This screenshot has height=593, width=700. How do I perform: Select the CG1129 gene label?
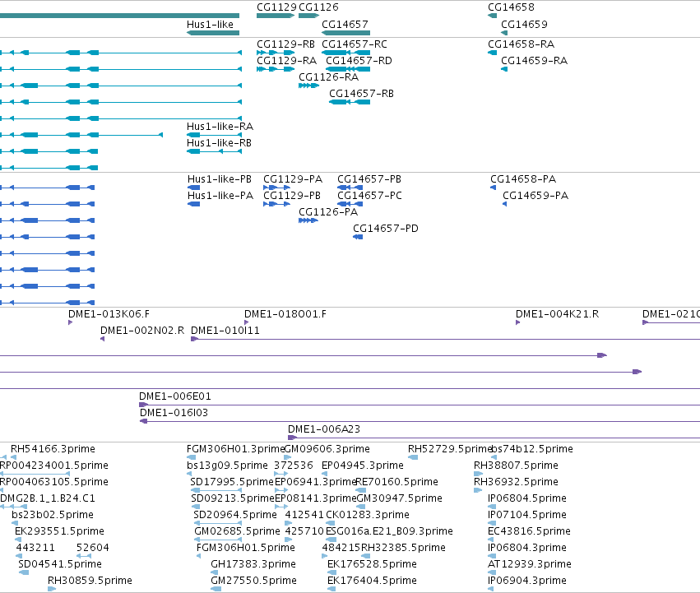point(276,7)
